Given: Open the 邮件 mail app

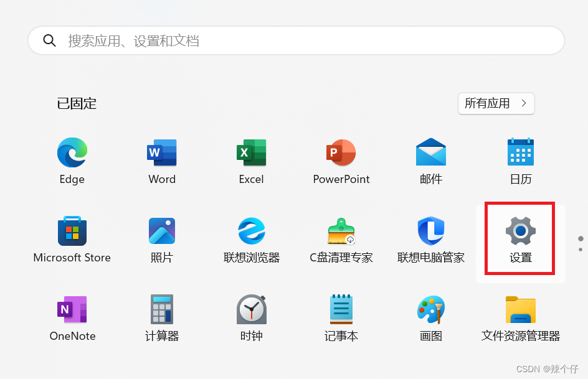Looking at the screenshot, I should (x=431, y=161).
